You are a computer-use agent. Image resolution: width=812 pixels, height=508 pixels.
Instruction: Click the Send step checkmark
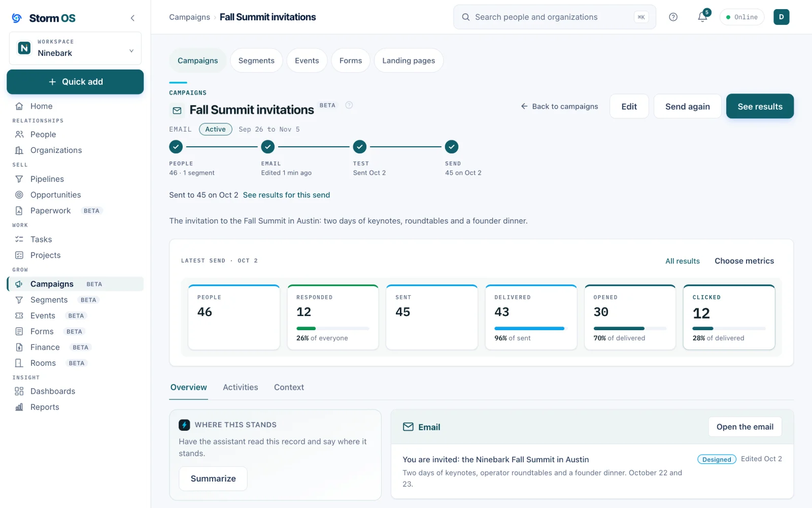[452, 147]
